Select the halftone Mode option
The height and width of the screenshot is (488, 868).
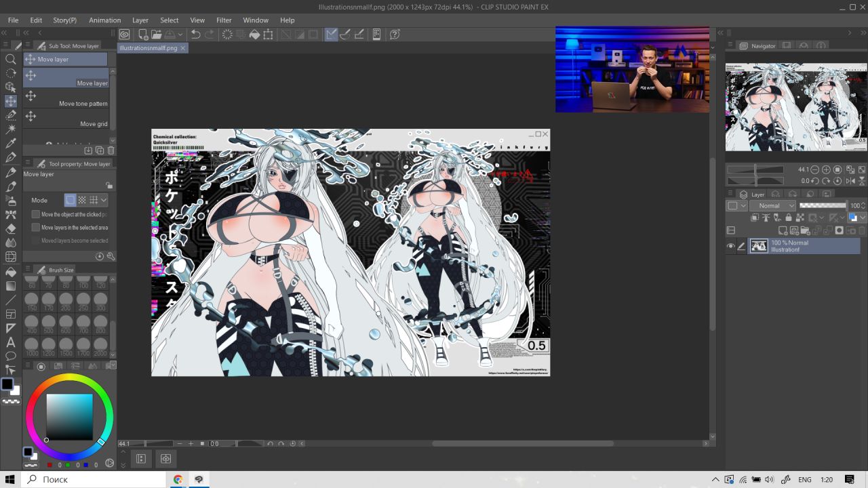pyautogui.click(x=82, y=201)
